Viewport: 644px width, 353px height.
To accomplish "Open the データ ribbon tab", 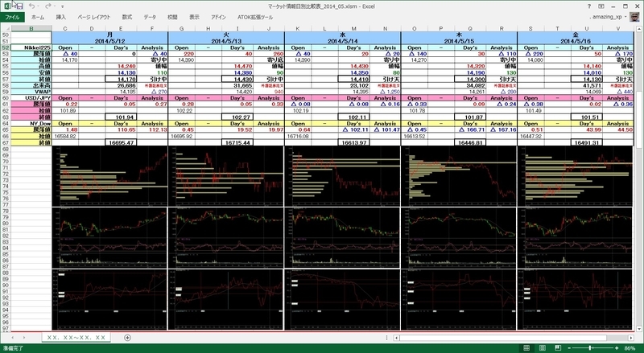I will click(150, 17).
